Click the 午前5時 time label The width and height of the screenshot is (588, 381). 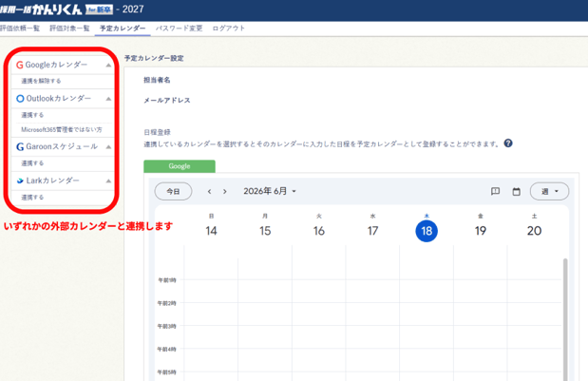(x=167, y=372)
